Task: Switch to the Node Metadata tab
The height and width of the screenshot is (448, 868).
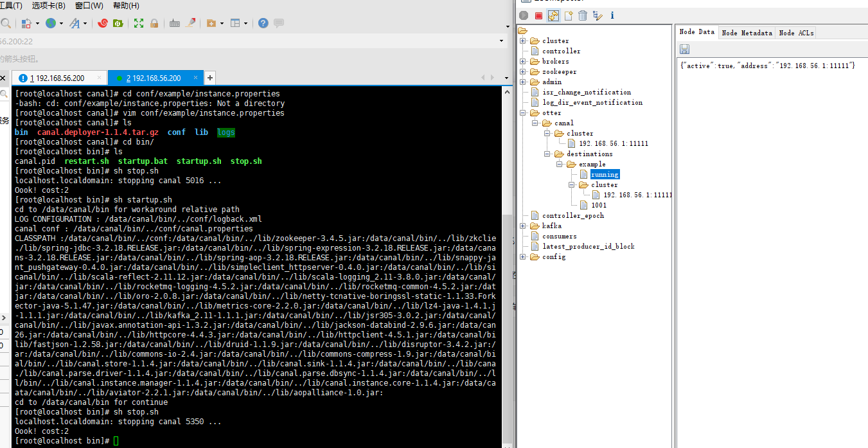Action: click(747, 33)
